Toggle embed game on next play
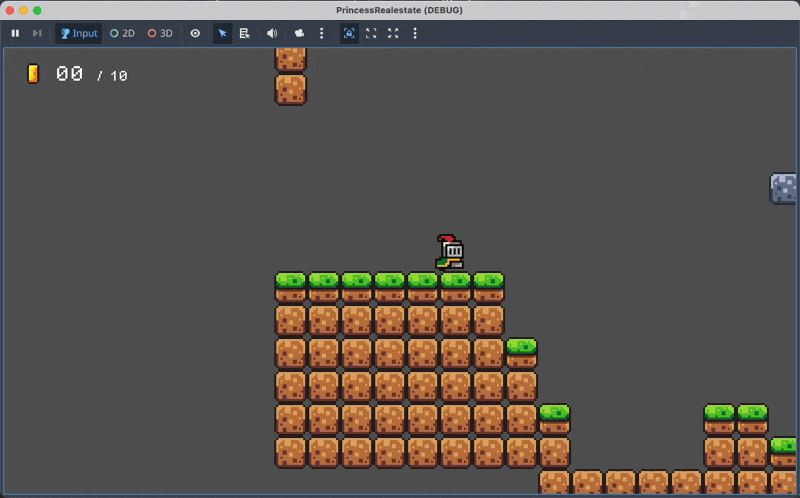This screenshot has height=498, width=800. [349, 33]
